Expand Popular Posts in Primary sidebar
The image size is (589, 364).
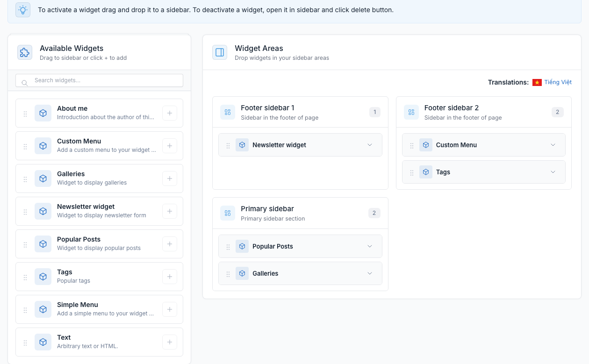coord(370,246)
